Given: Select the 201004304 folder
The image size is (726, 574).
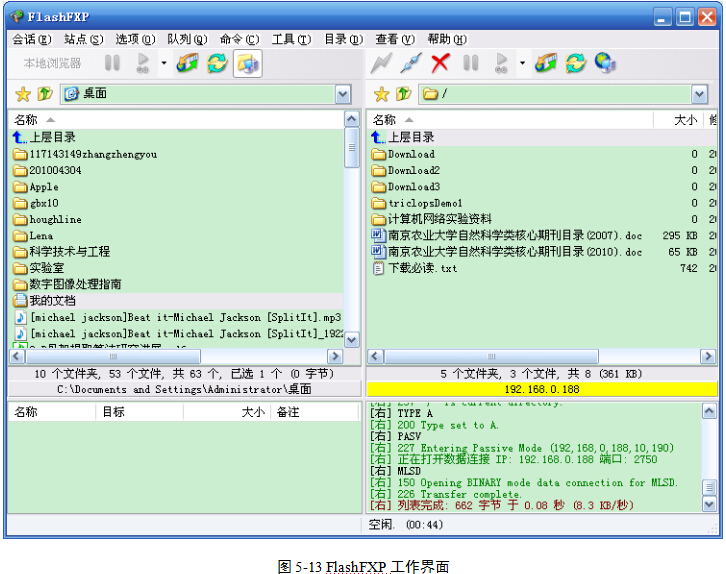Looking at the screenshot, I should point(176,170).
